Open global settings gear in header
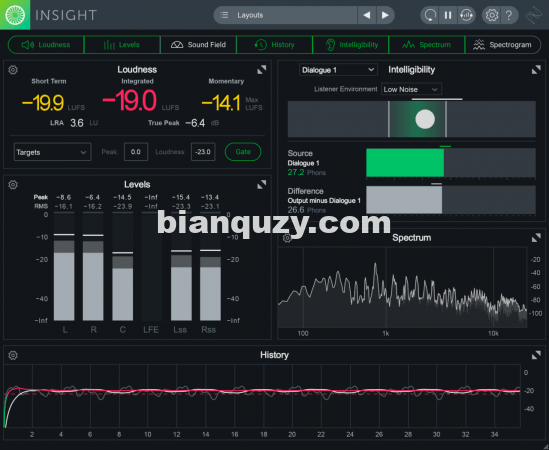The width and height of the screenshot is (549, 450). (492, 15)
